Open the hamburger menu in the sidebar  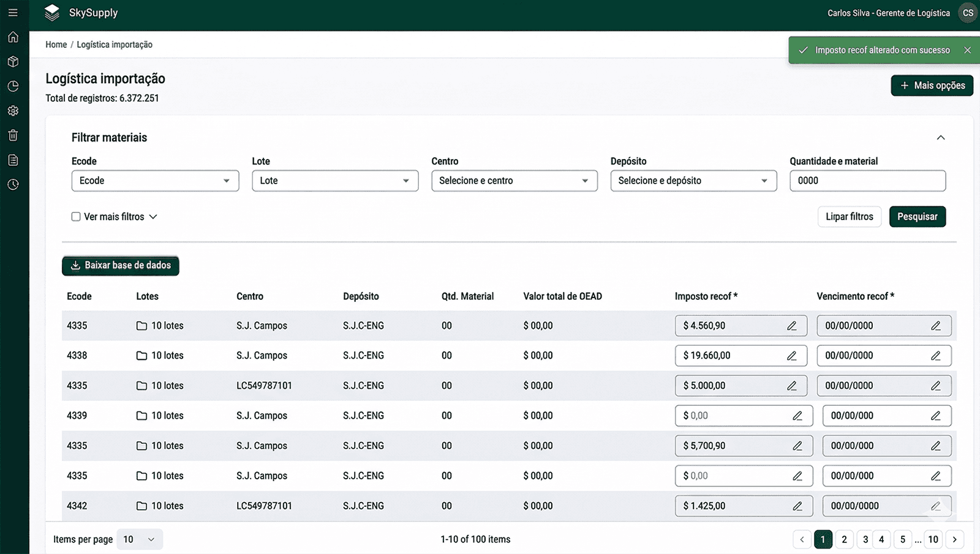coord(13,12)
